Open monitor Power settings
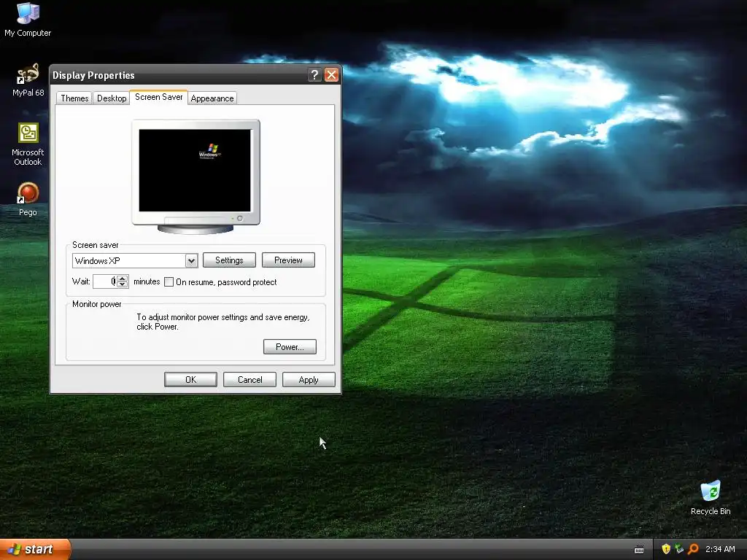Screen dimensions: 747x560 pyautogui.click(x=290, y=346)
